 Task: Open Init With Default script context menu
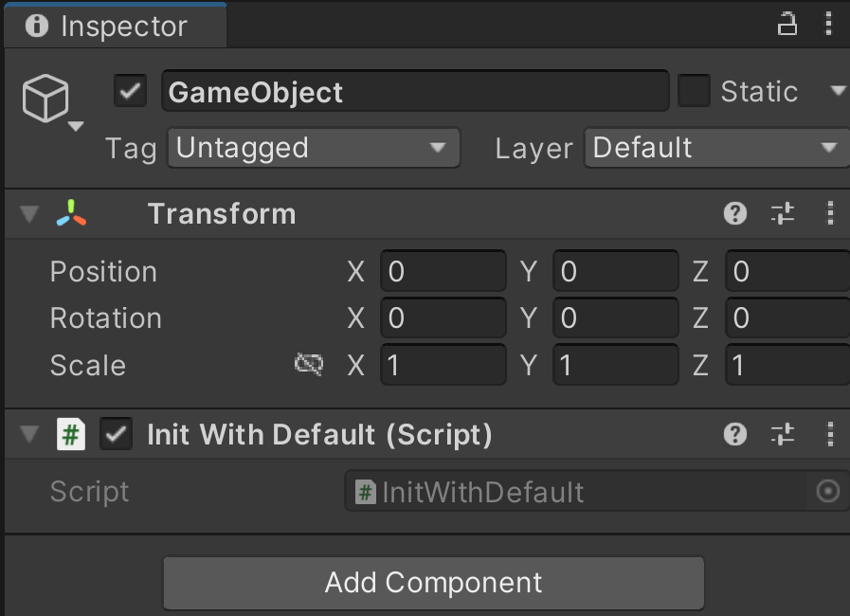pyautogui.click(x=830, y=434)
